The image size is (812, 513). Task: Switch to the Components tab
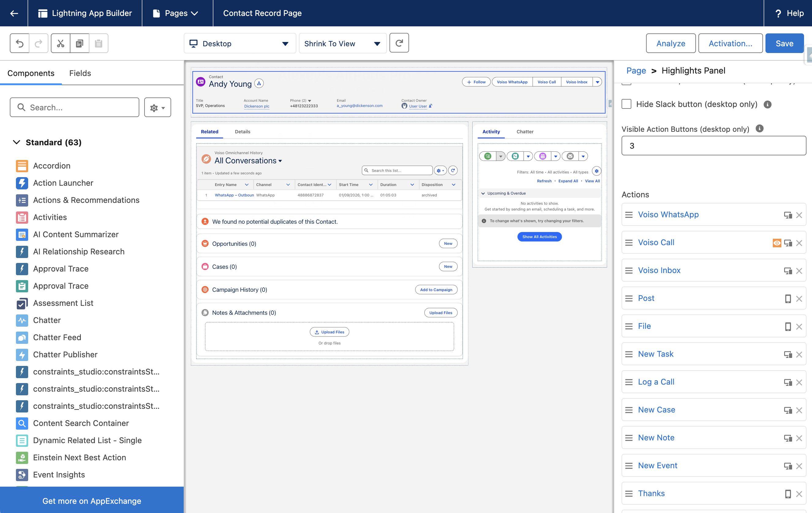(x=31, y=73)
